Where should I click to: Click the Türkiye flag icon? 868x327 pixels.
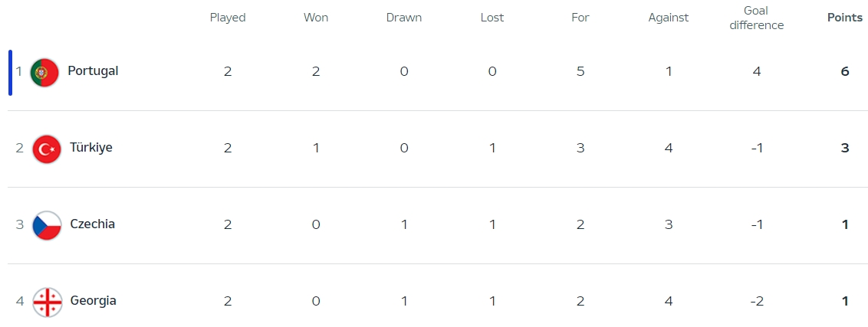[x=47, y=149]
